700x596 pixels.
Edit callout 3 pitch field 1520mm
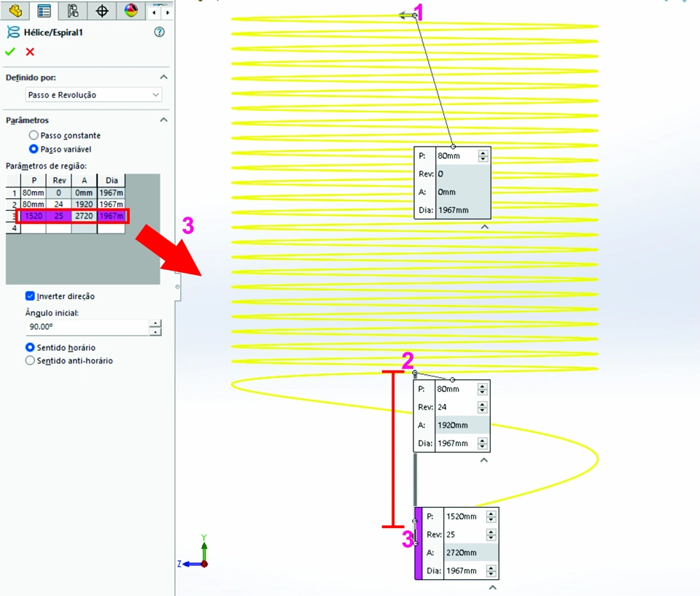464,516
